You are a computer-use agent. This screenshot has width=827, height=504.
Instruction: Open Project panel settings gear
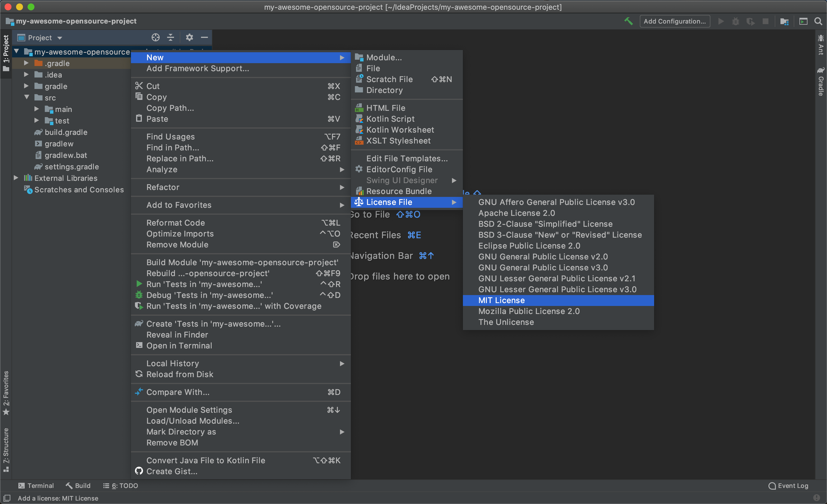[189, 37]
